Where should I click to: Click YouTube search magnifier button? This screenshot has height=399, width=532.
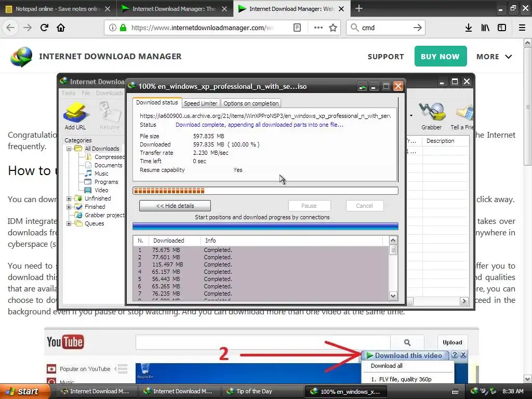pyautogui.click(x=407, y=342)
